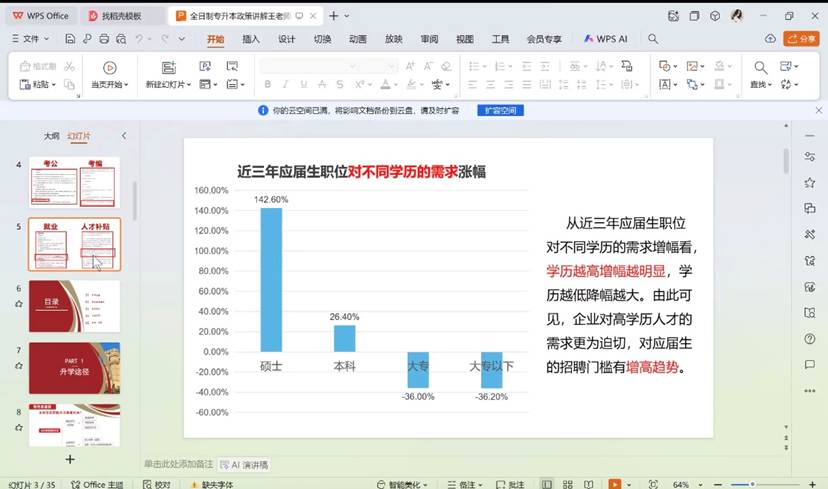Viewport: 828px width, 489px height.
Task: Click the print preview icon
Action: point(121,39)
